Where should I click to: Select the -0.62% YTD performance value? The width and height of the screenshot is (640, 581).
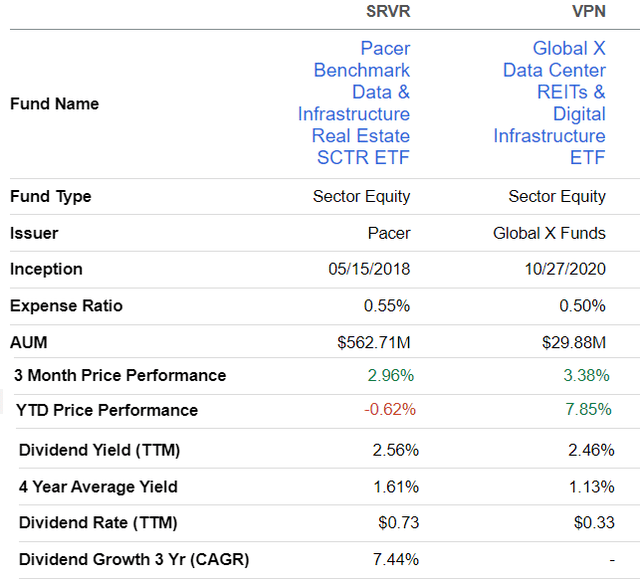pos(390,409)
